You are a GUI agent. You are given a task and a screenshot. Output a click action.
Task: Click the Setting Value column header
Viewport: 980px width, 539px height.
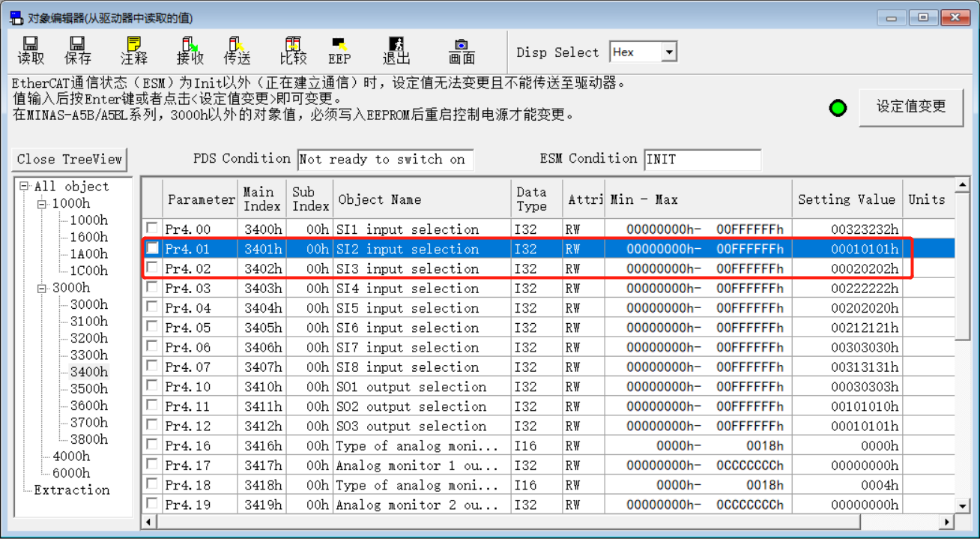coord(847,199)
